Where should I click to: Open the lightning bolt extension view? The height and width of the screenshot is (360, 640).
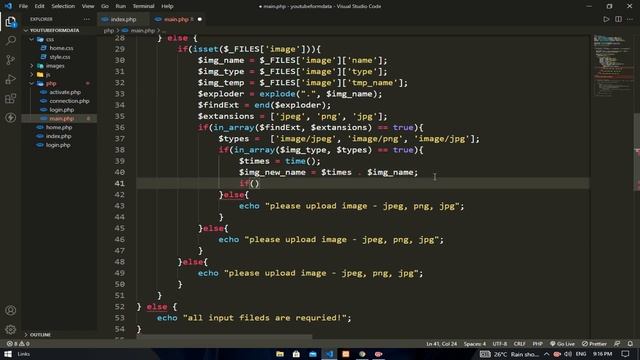point(11,118)
